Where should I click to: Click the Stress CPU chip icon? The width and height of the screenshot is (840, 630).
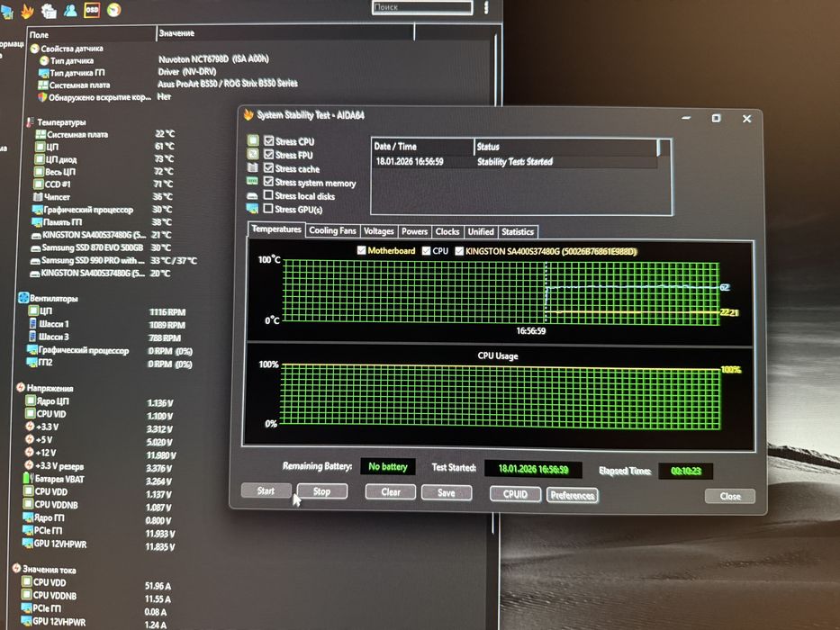(x=253, y=141)
